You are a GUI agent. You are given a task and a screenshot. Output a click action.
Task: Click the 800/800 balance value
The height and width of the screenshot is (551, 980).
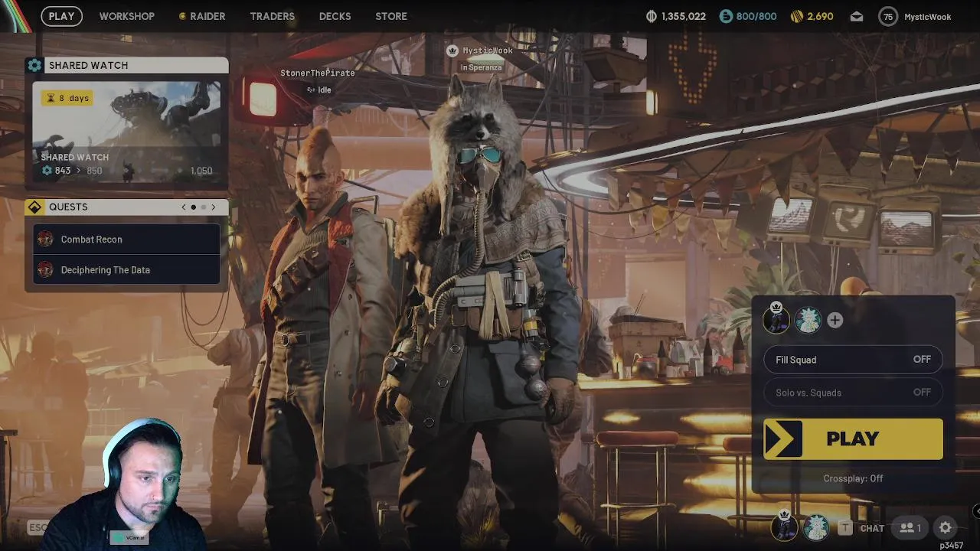click(x=756, y=16)
